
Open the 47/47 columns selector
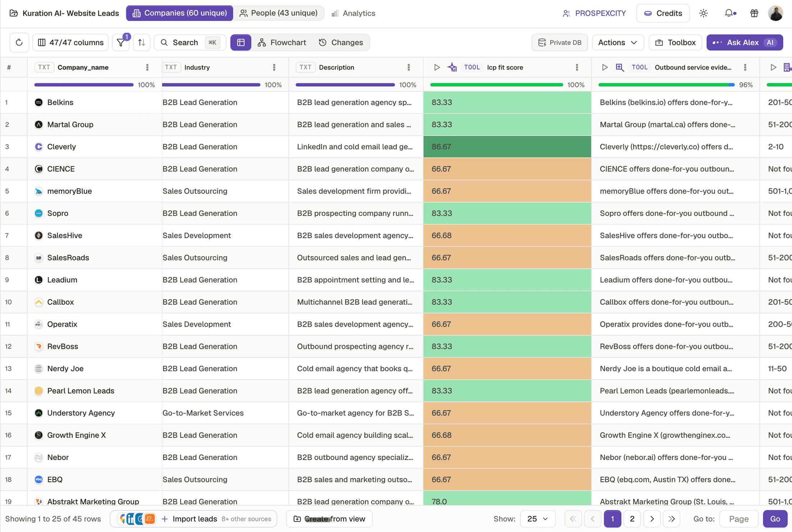click(71, 42)
